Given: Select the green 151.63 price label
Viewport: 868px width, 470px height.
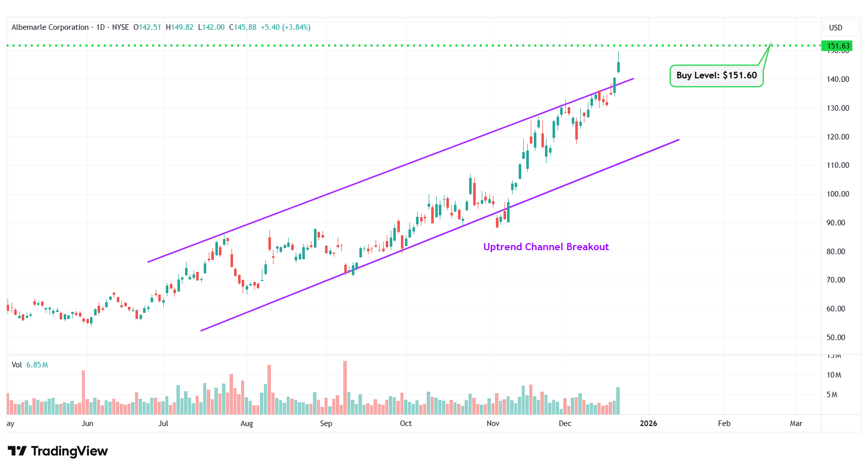Looking at the screenshot, I should pos(838,46).
